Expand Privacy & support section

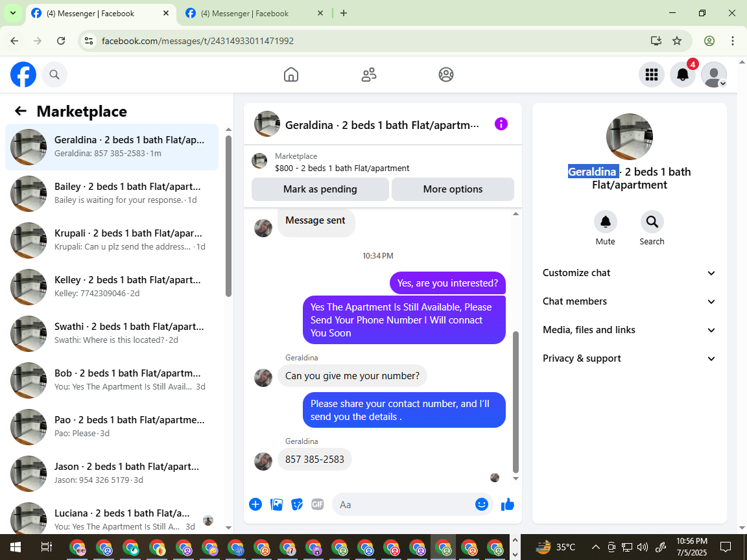(630, 358)
